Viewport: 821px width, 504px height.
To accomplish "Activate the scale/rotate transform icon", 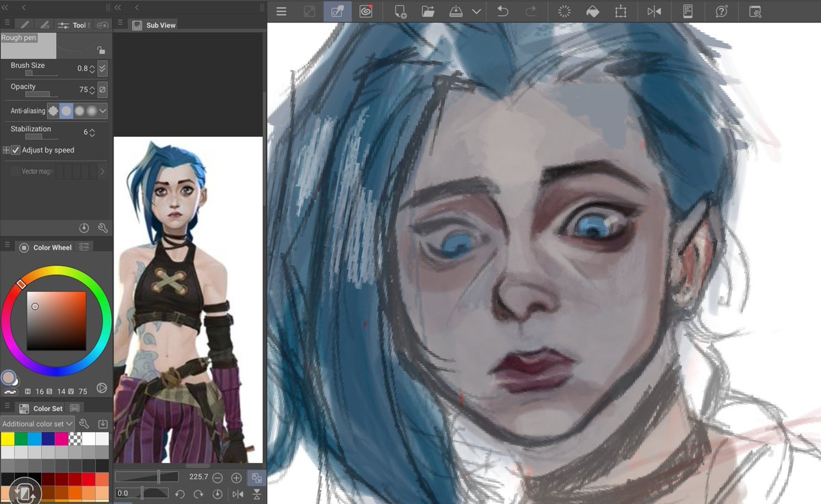I will coord(621,12).
